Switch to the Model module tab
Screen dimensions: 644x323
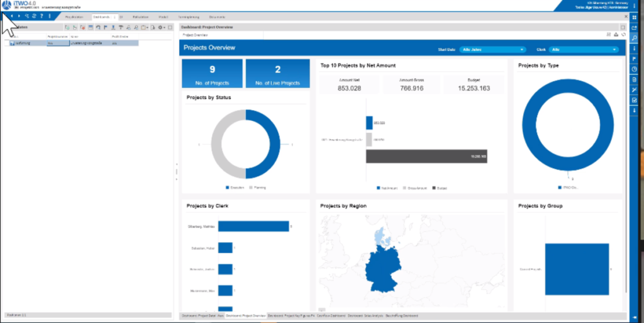click(x=163, y=17)
